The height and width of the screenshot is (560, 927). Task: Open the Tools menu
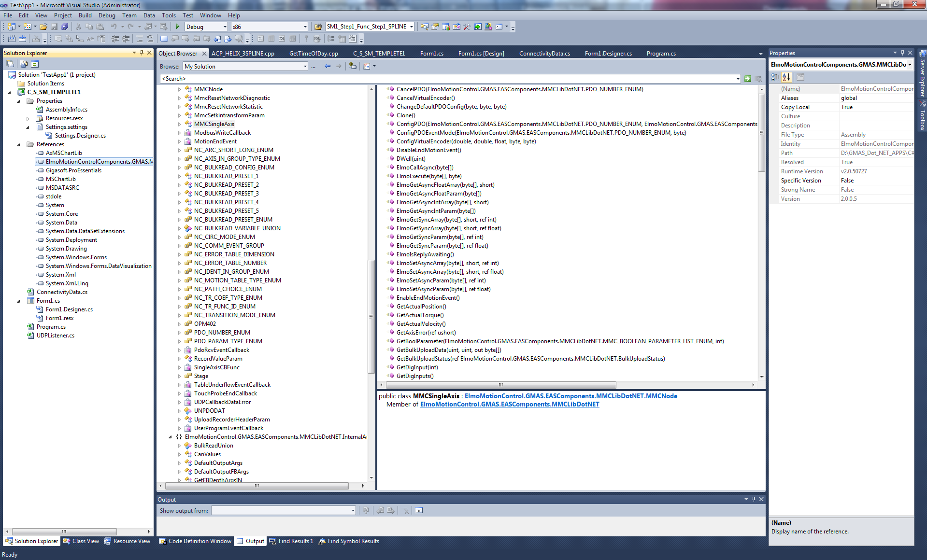pyautogui.click(x=169, y=15)
